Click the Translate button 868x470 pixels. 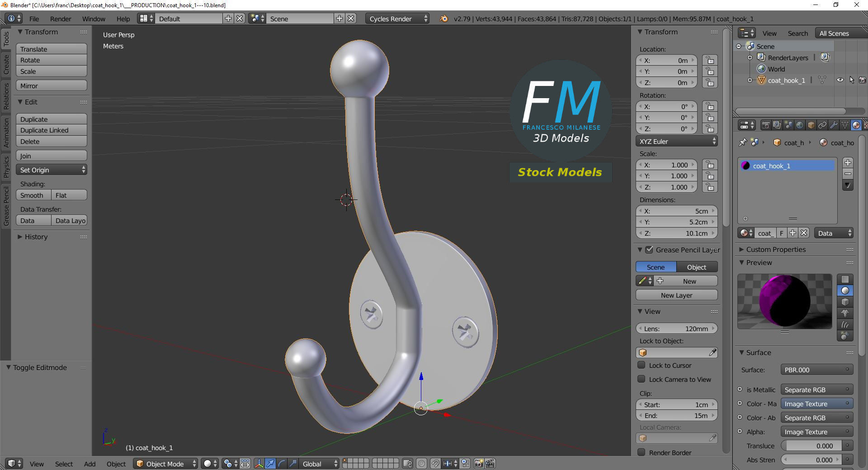point(52,49)
